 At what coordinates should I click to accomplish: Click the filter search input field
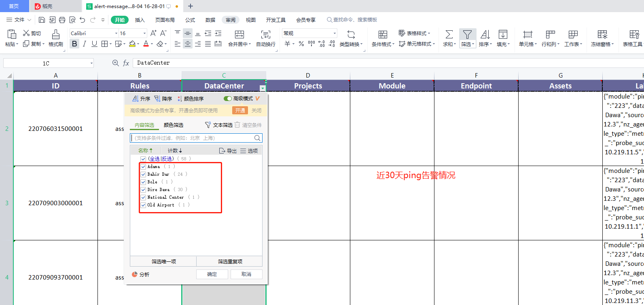tap(193, 138)
